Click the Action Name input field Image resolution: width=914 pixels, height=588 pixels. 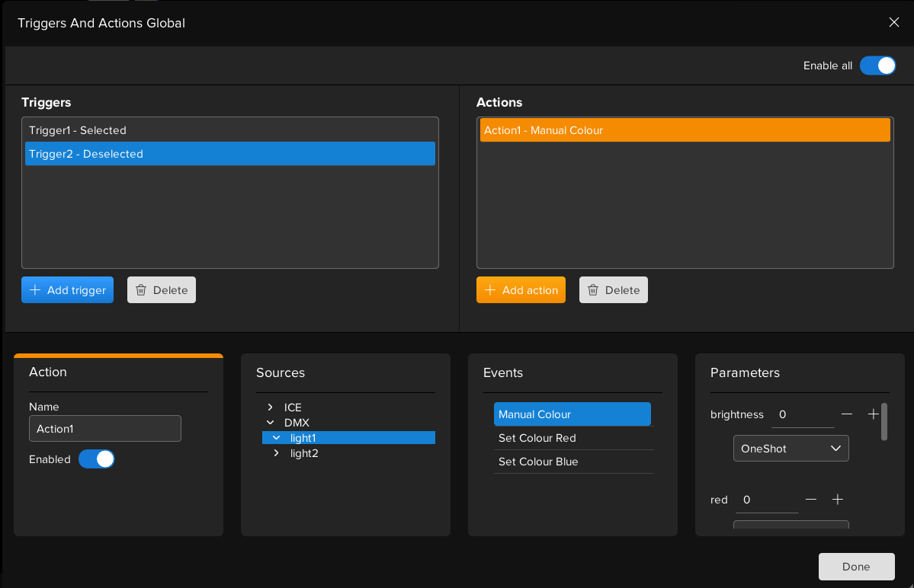click(105, 429)
